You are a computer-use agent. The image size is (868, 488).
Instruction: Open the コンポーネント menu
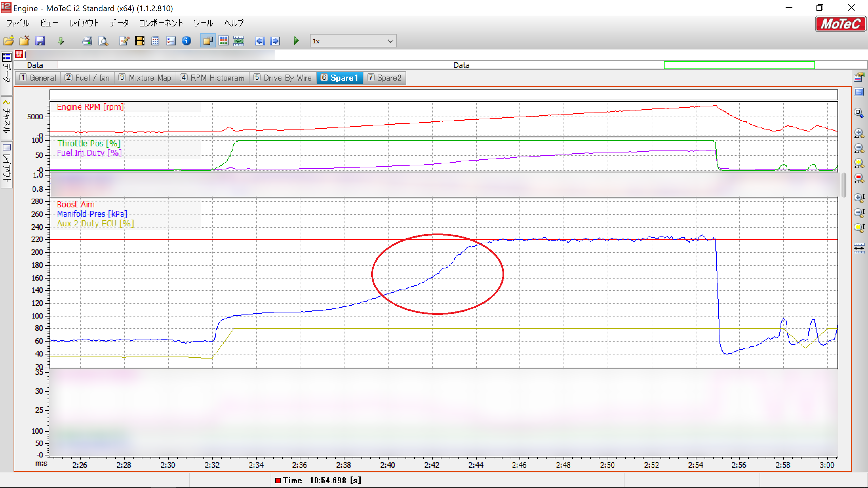[x=161, y=23]
